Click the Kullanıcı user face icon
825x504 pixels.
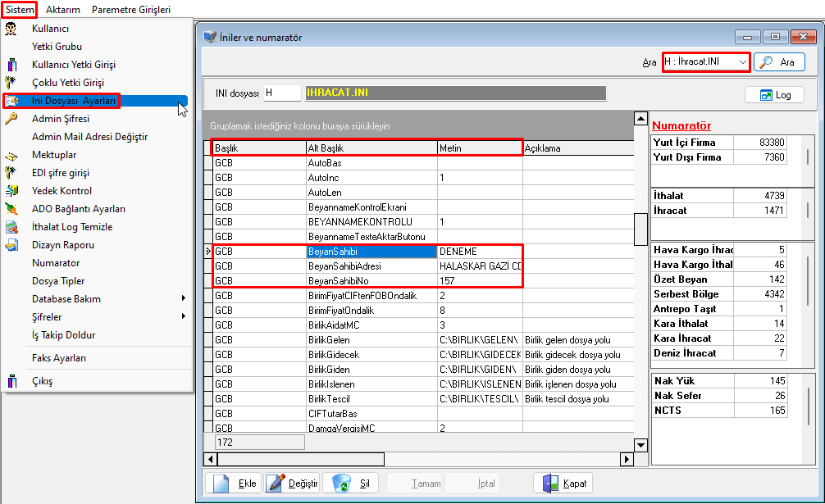click(11, 29)
